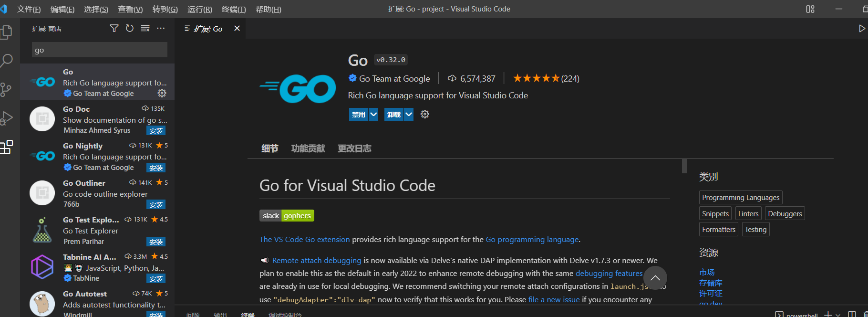
Task: Open Search view in activity bar
Action: (x=7, y=61)
